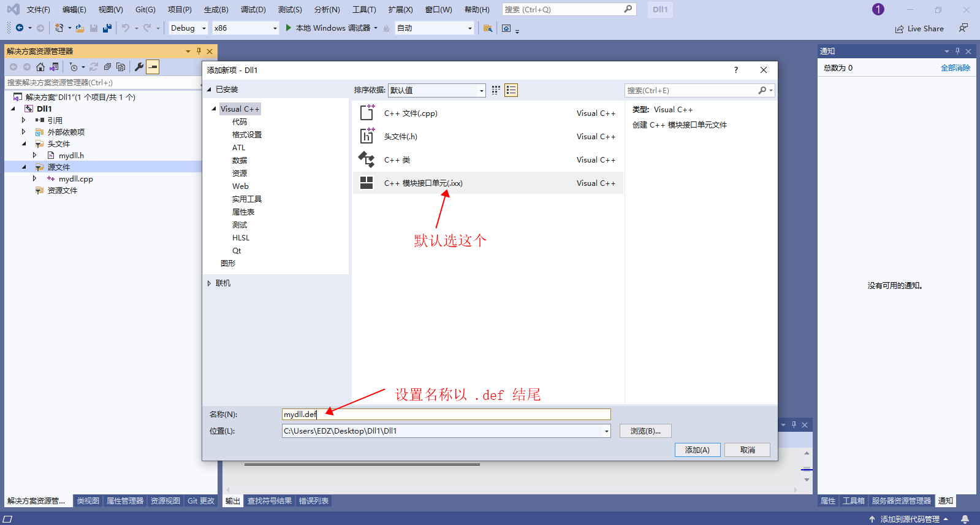Select C++ module interface unit (.ixx) template
The image size is (980, 525).
click(x=488, y=183)
